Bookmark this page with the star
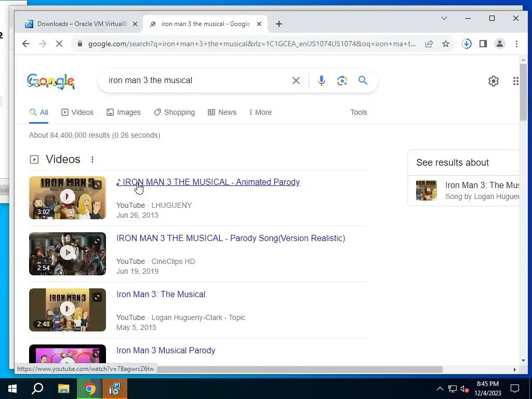532x399 pixels. [x=446, y=44]
